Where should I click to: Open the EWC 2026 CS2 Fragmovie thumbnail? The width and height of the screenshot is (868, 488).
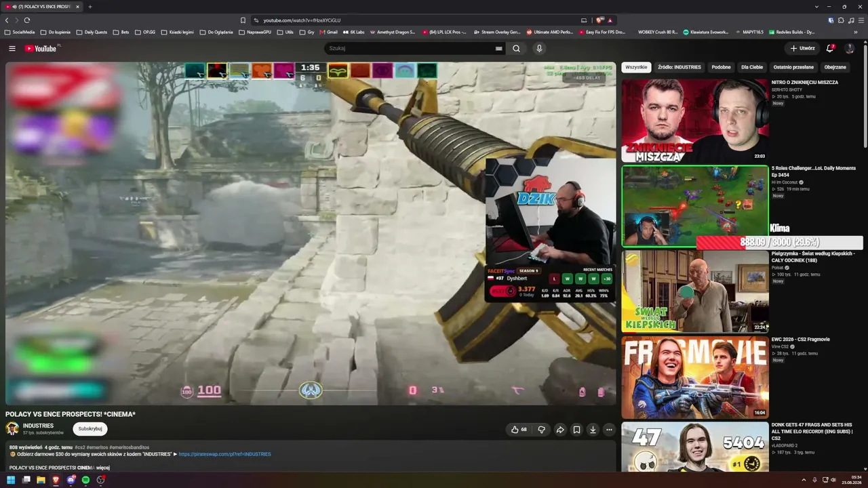click(x=695, y=378)
